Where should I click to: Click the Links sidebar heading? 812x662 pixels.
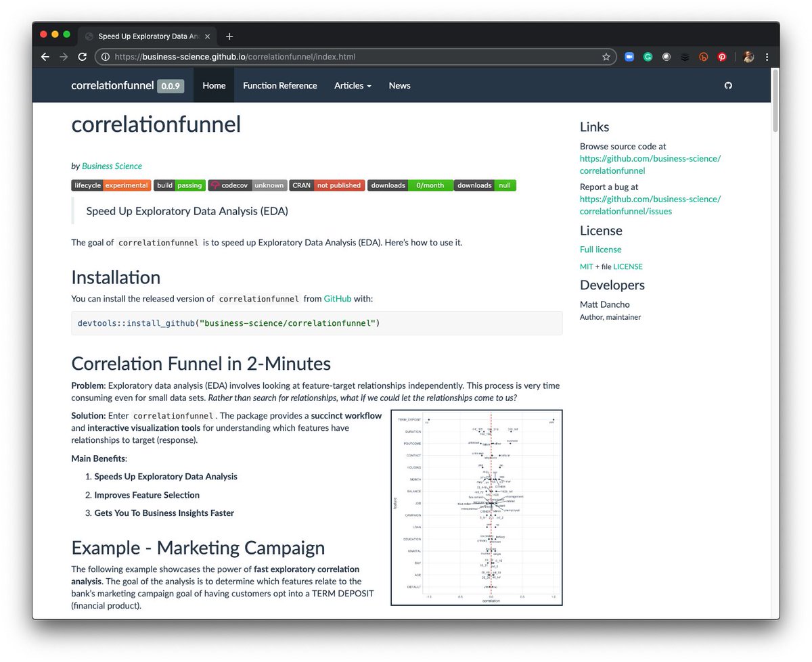[x=595, y=127]
